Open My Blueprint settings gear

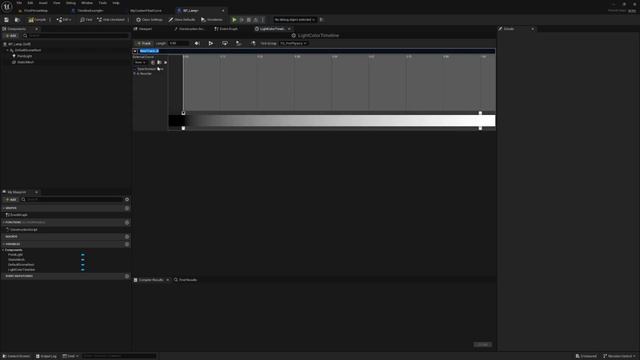pos(127,200)
